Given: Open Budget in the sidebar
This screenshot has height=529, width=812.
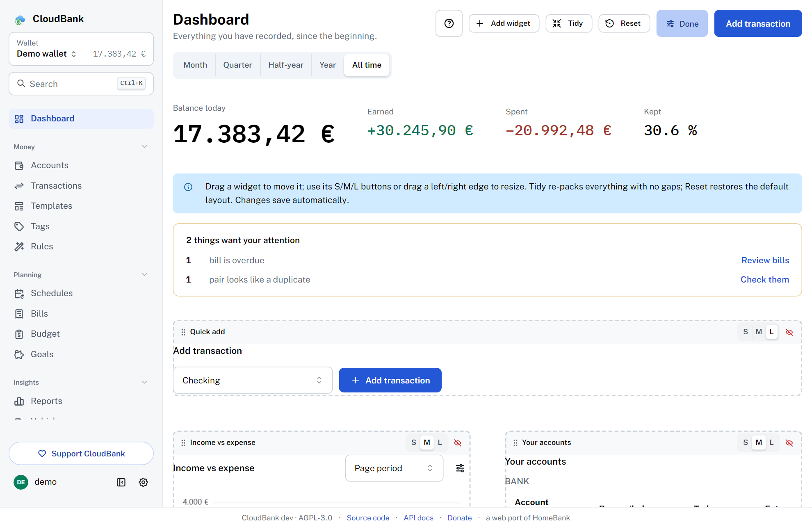Looking at the screenshot, I should (x=81, y=334).
